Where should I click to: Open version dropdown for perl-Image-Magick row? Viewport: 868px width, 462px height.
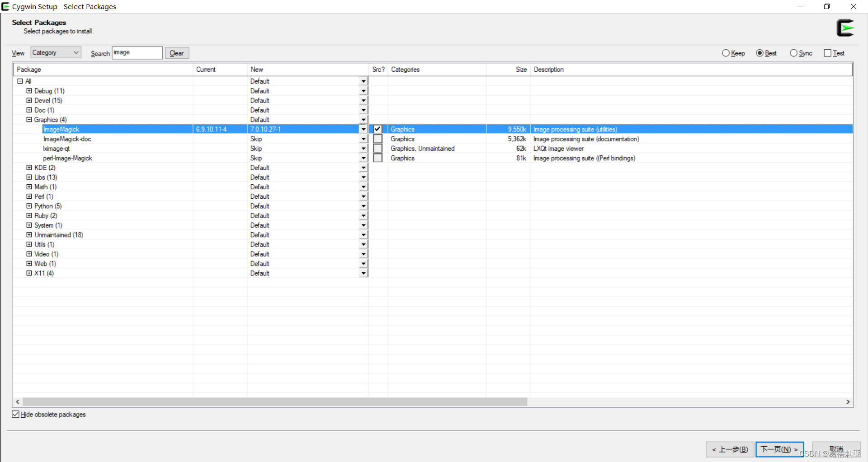click(x=363, y=158)
